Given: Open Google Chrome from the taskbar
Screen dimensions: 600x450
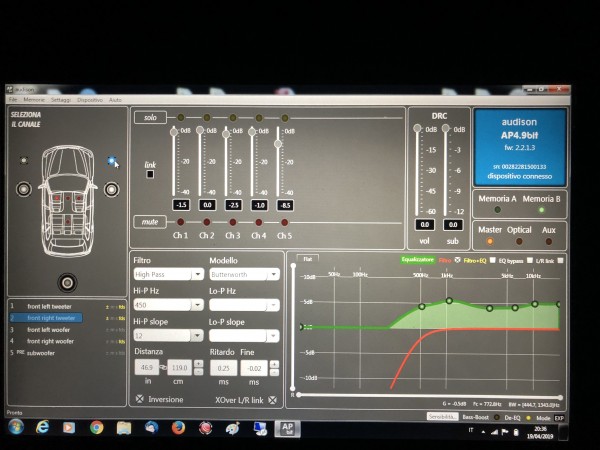Looking at the screenshot, I should (x=96, y=427).
